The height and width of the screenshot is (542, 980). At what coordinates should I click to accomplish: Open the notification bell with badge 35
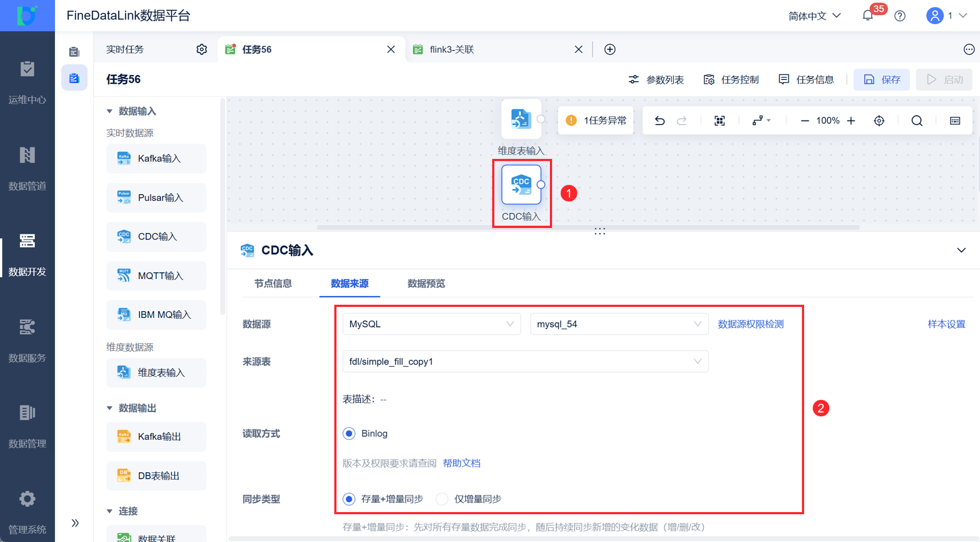[868, 16]
